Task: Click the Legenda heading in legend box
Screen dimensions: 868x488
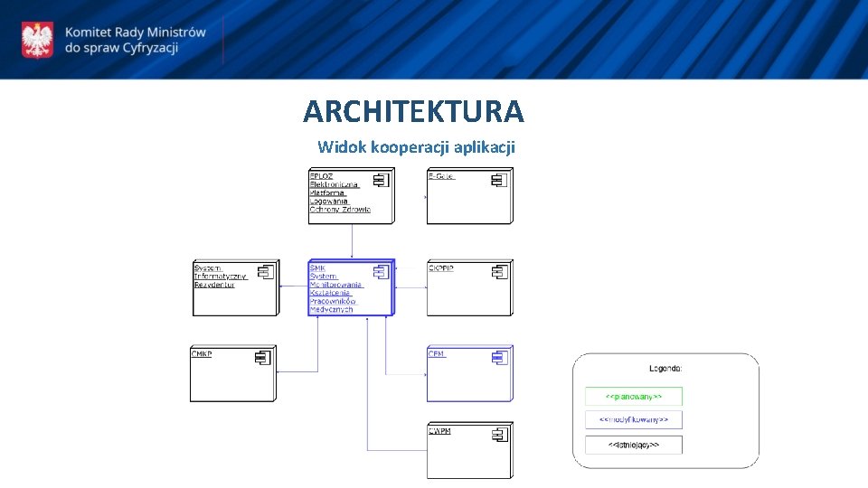Action: coord(665,369)
